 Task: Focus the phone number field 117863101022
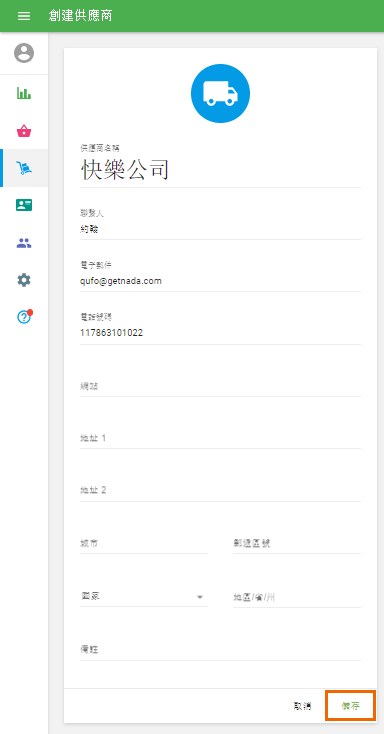(221, 333)
